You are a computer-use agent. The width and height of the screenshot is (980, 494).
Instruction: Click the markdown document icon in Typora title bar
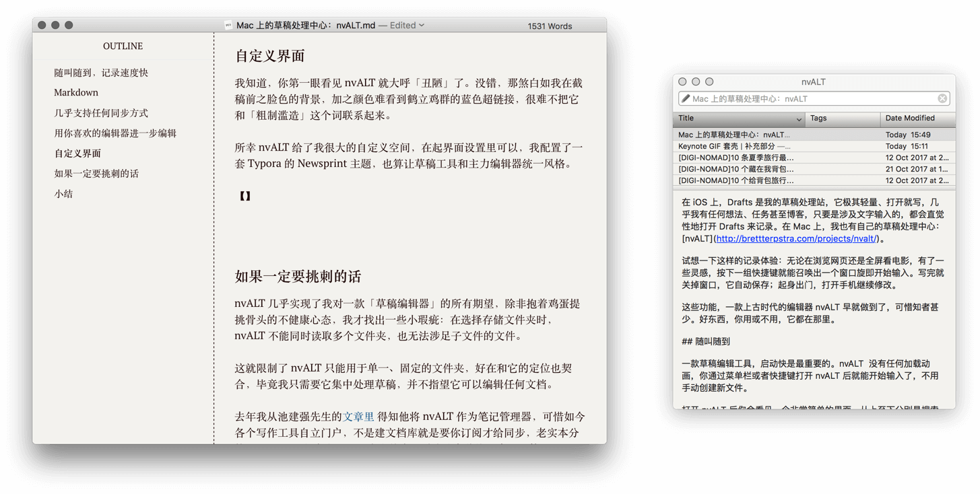click(x=228, y=26)
